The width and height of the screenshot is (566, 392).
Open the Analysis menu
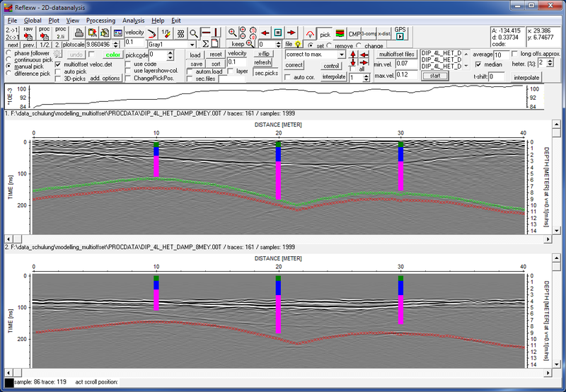133,21
